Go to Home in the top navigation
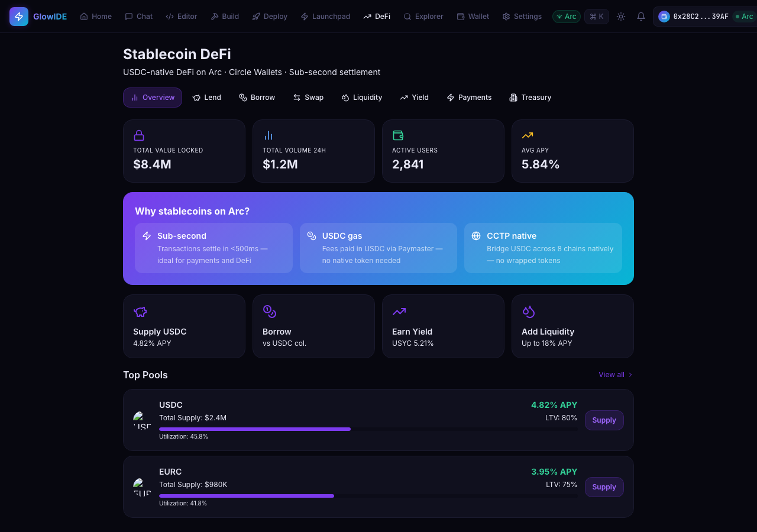 [96, 17]
